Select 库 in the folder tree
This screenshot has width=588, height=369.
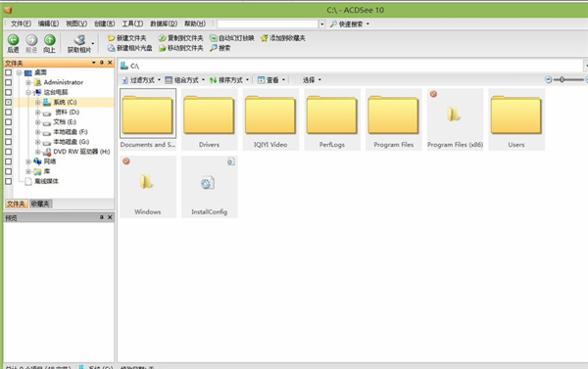click(47, 171)
